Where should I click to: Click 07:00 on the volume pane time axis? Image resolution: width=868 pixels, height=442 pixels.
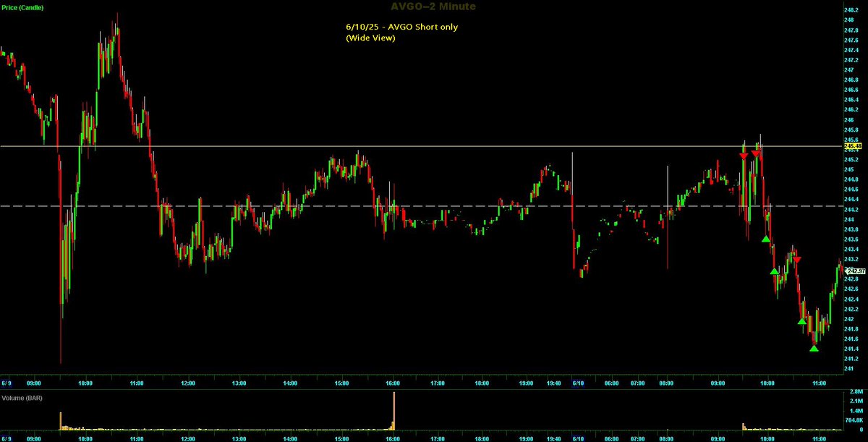coord(638,438)
